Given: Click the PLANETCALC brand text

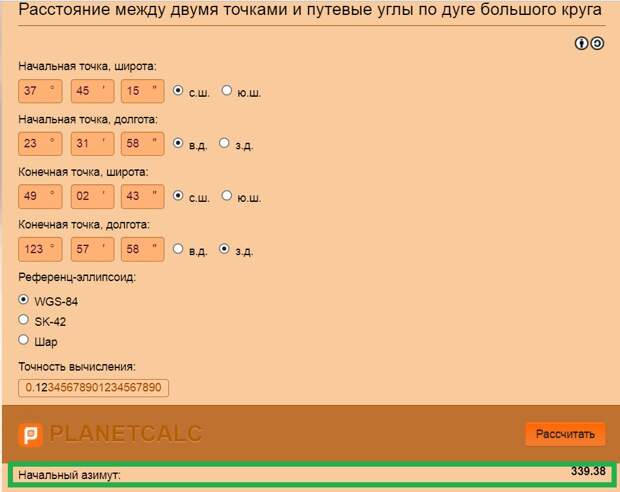Looking at the screenshot, I should pos(126,434).
